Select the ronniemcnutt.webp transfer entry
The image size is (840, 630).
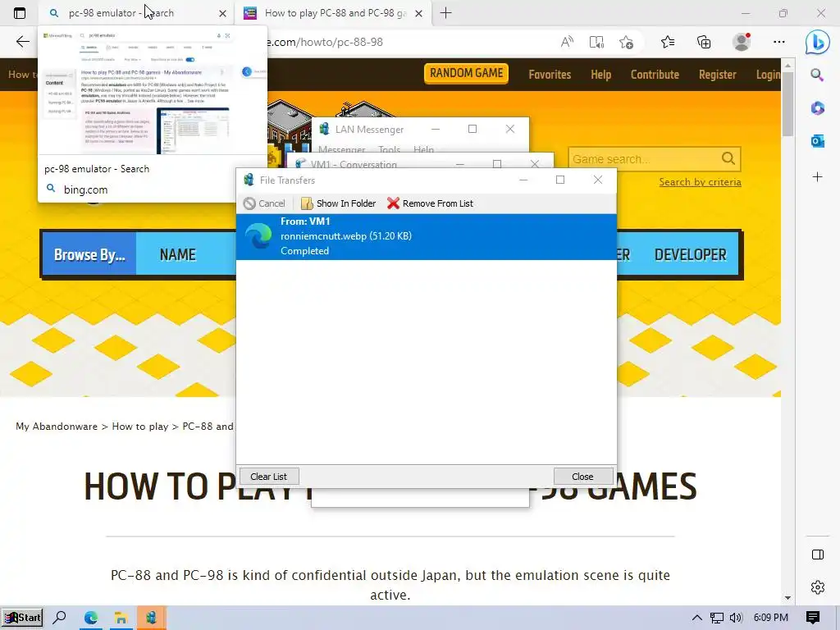(427, 236)
